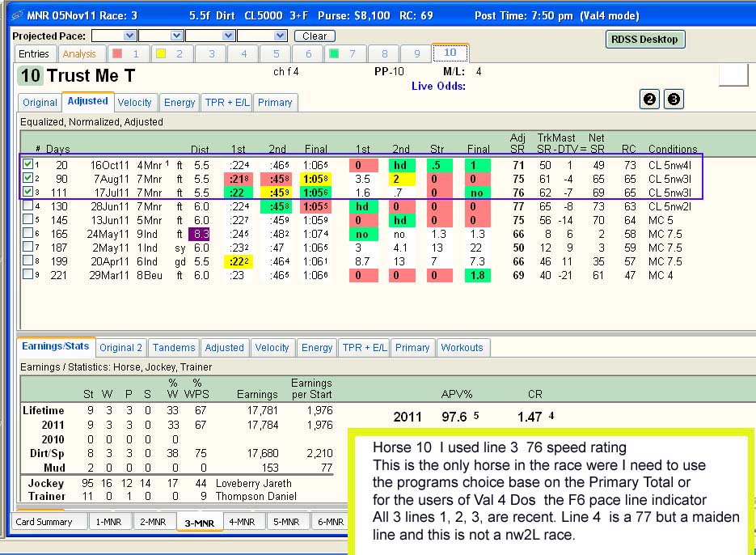Viewport: 756px width, 555px height.
Task: Go to race 2-MNR tab
Action: coord(153,522)
